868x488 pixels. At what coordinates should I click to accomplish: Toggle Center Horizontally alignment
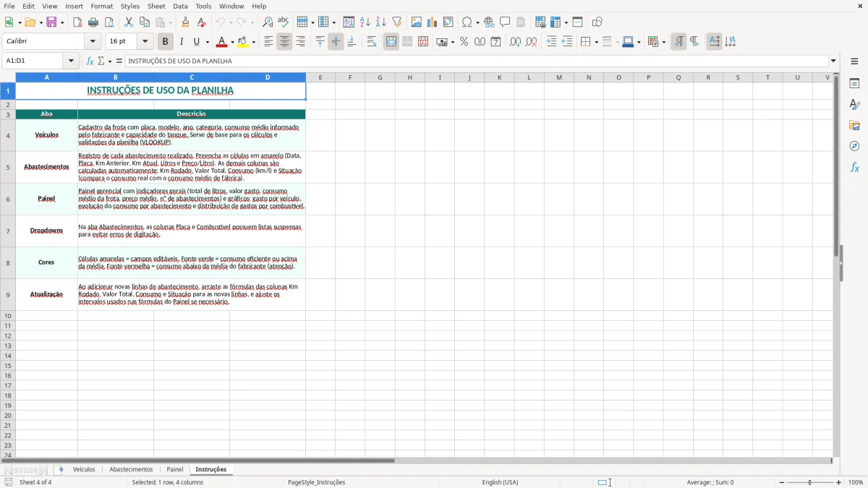(284, 42)
